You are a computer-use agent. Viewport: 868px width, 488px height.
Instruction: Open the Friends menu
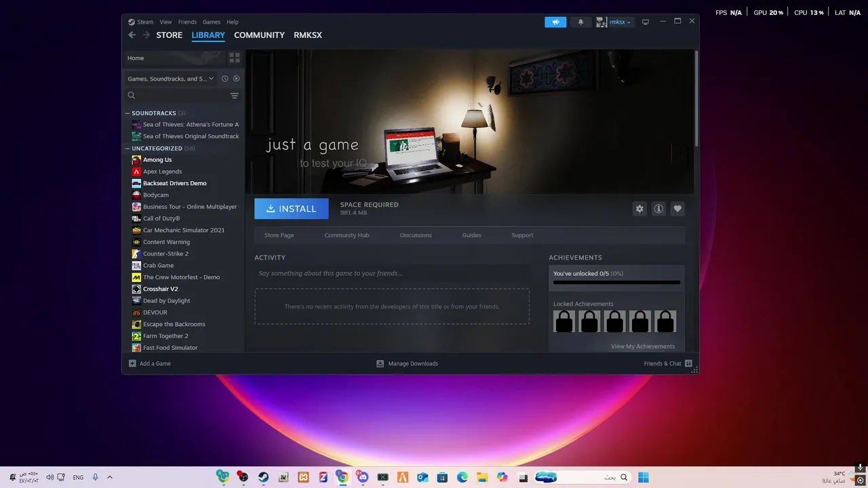click(187, 22)
